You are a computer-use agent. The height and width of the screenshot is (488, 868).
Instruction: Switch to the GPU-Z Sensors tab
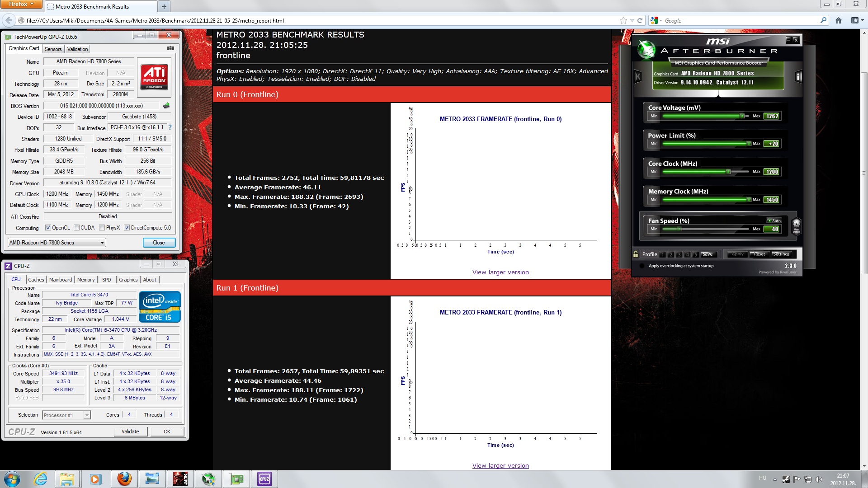[53, 49]
